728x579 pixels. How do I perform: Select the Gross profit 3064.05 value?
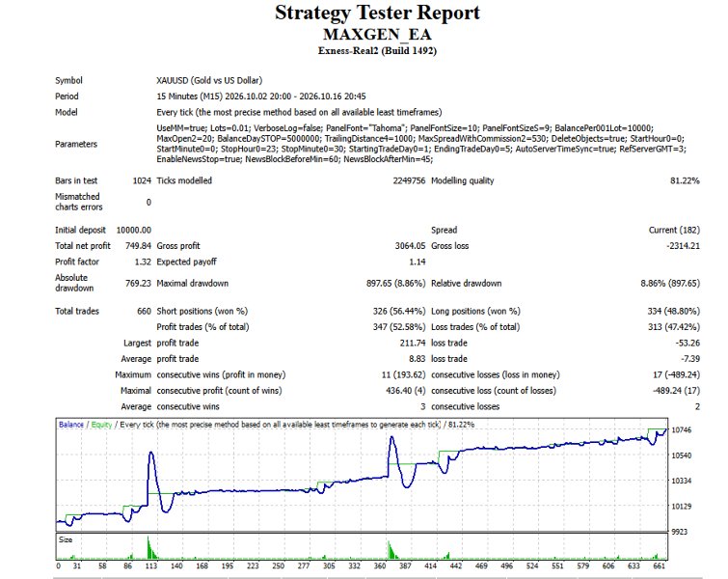tap(410, 246)
